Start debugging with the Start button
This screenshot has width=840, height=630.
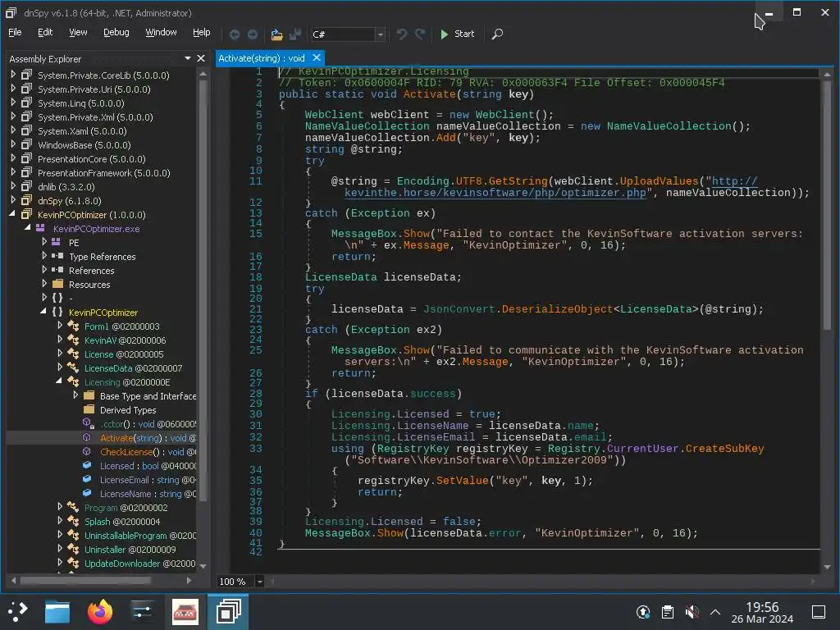(x=457, y=34)
